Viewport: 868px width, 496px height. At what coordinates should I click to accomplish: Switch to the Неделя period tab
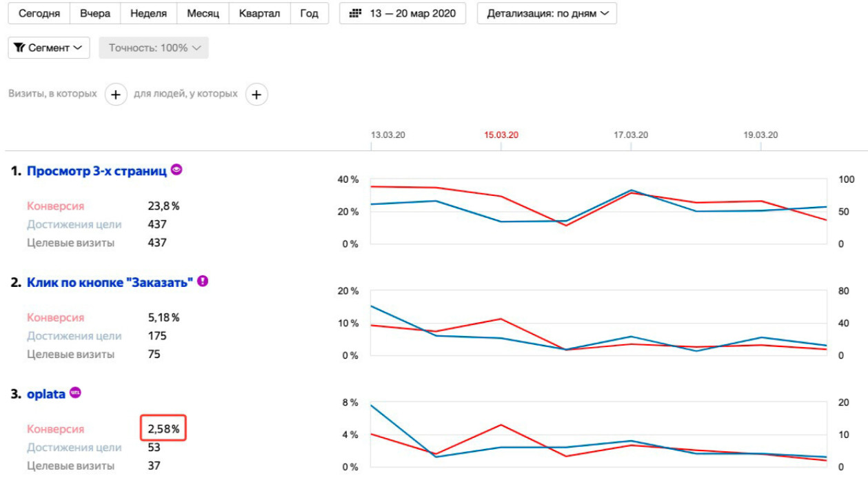coord(149,14)
